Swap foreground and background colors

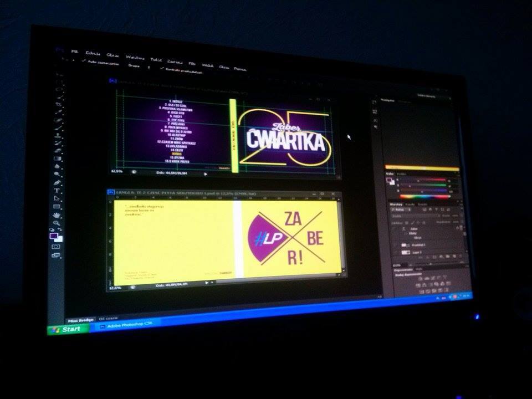(61, 230)
